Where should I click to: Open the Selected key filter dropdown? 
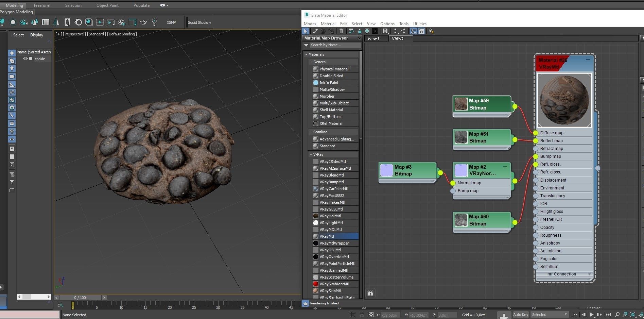pyautogui.click(x=549, y=315)
